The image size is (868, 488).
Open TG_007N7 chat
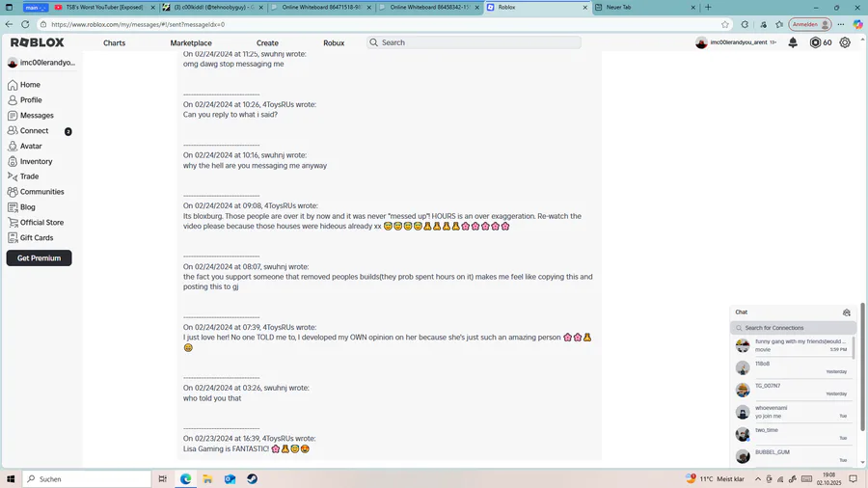pyautogui.click(x=792, y=390)
